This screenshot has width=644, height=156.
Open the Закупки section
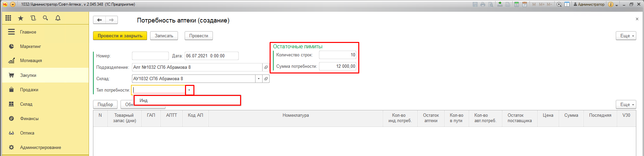[x=28, y=75]
